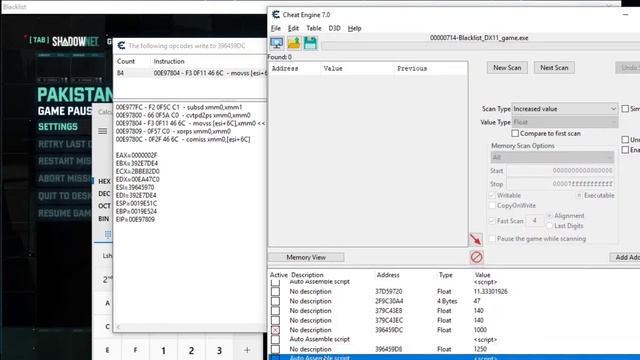Image resolution: width=640 pixels, height=360 pixels.
Task: Click the New Scan button
Action: click(507, 68)
